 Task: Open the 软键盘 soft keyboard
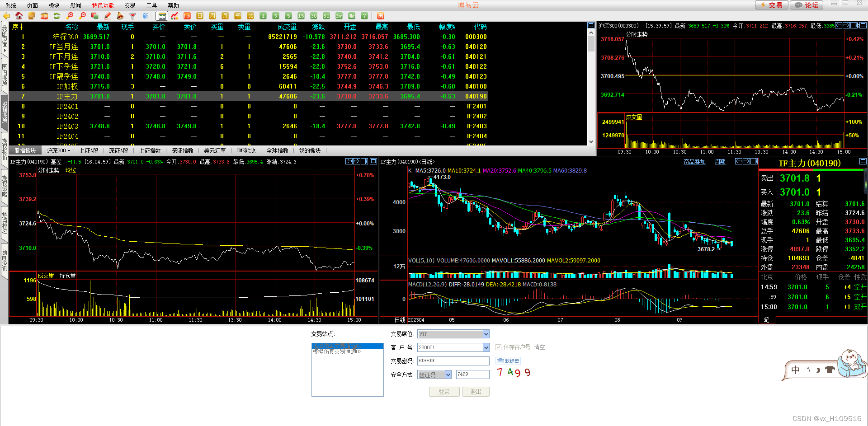pyautogui.click(x=509, y=361)
